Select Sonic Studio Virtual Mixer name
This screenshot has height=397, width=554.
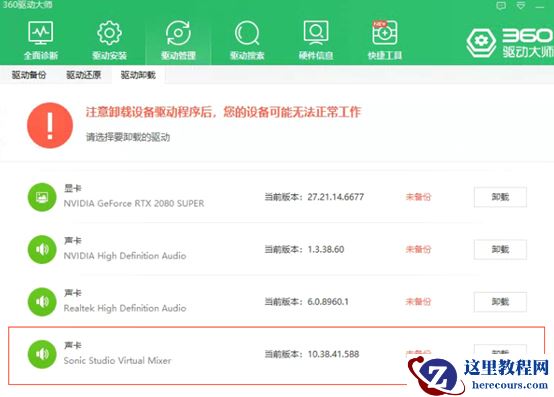(x=117, y=360)
